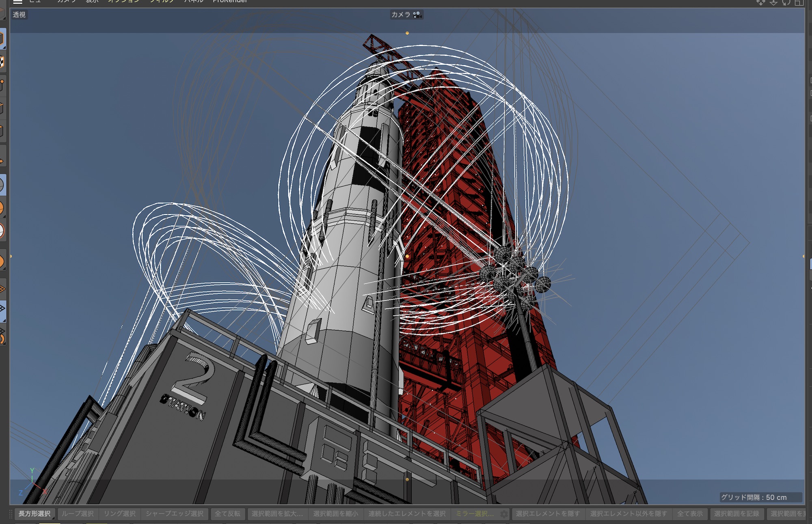Click the リング選択 ring selection button
This screenshot has height=524, width=812.
coord(119,514)
